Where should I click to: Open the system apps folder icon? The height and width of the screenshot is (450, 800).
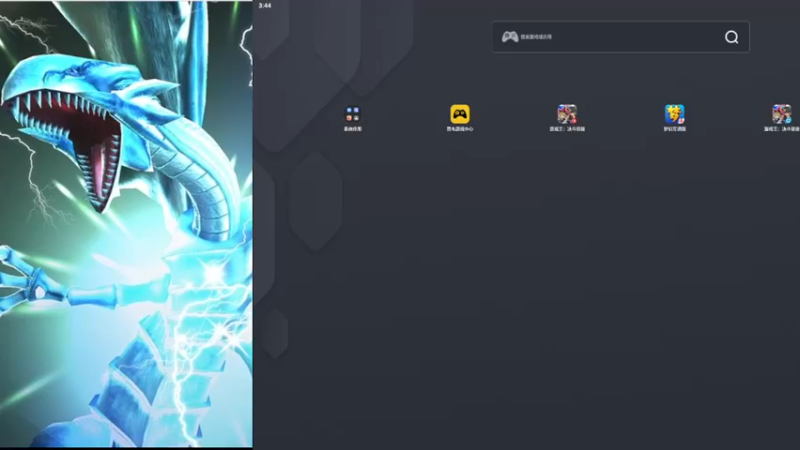[353, 114]
